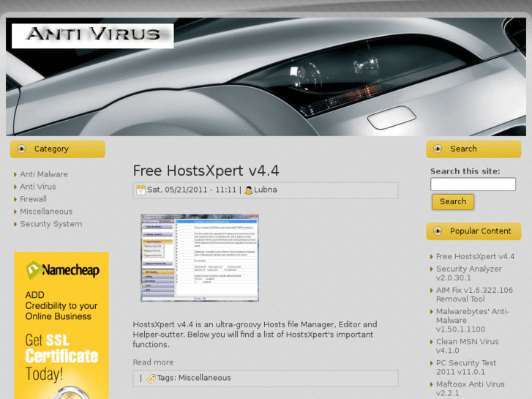532x399 pixels.
Task: Focus the Search this site text field
Action: pyautogui.click(x=473, y=184)
